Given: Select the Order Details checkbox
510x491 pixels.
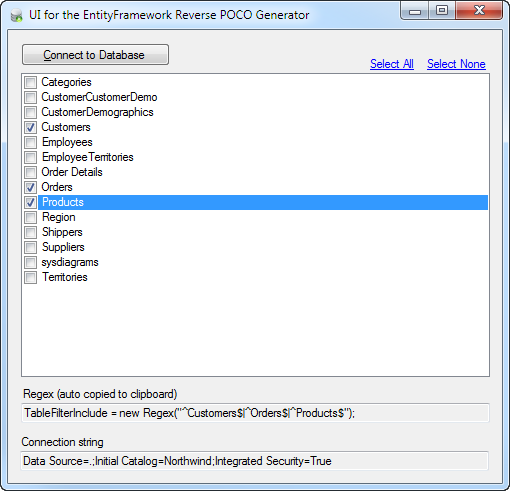Looking at the screenshot, I should [31, 172].
